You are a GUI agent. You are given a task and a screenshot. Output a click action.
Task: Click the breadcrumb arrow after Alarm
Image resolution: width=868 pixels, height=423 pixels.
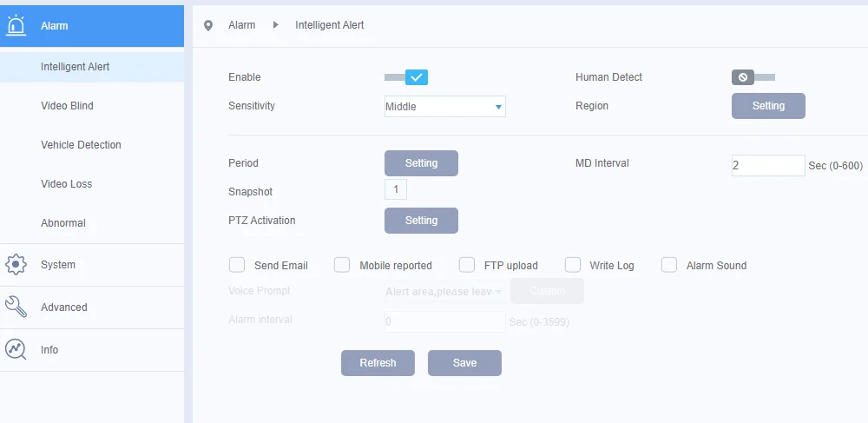pos(276,25)
